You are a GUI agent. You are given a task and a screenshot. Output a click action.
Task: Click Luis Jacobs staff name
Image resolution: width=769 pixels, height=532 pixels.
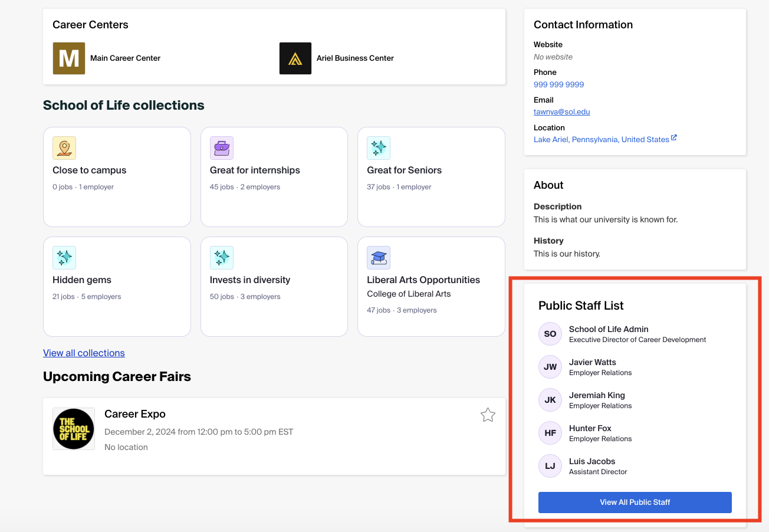pos(592,461)
